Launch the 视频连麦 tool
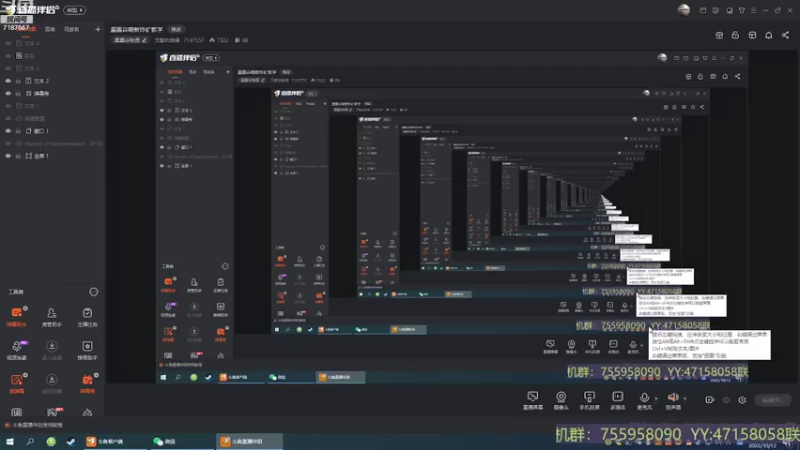Viewport: 800px width, 450px height. [16, 349]
